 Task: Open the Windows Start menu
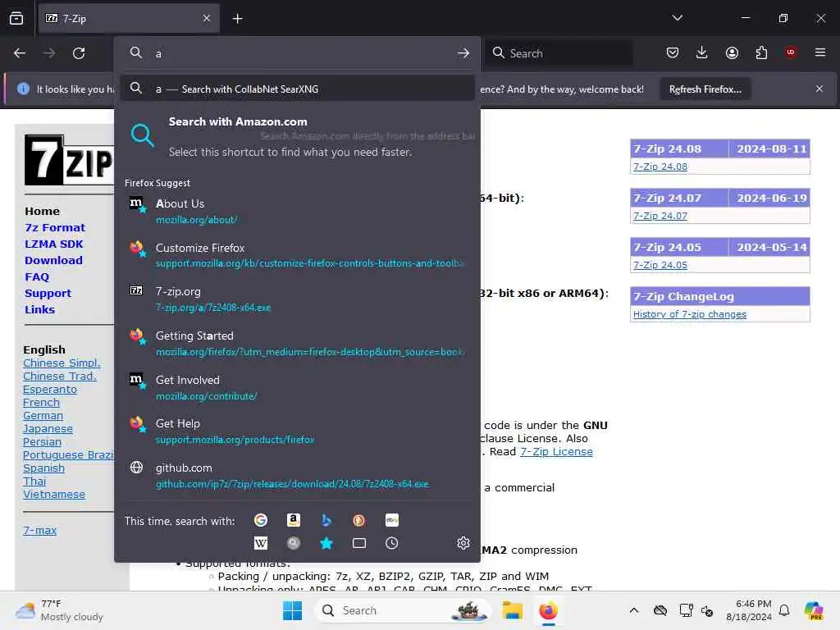pyautogui.click(x=293, y=610)
